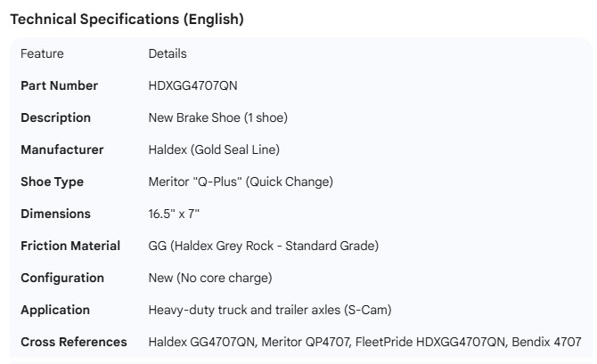Click the New Brake Shoe (1 shoe) text
This screenshot has height=364, width=597.
(217, 117)
